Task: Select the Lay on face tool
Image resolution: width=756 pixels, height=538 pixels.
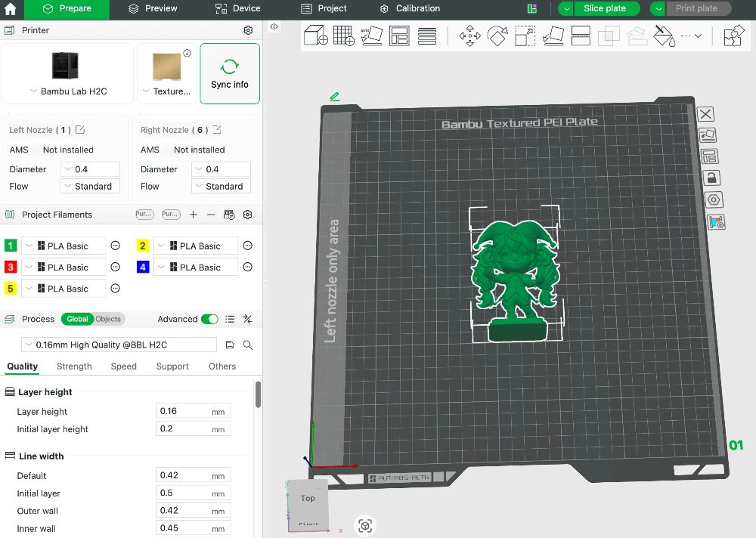Action: coord(553,36)
